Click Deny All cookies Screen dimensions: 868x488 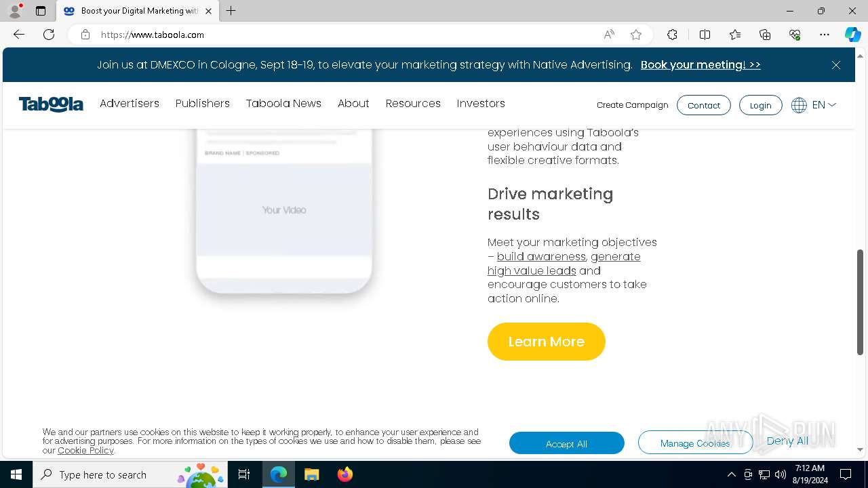(787, 441)
